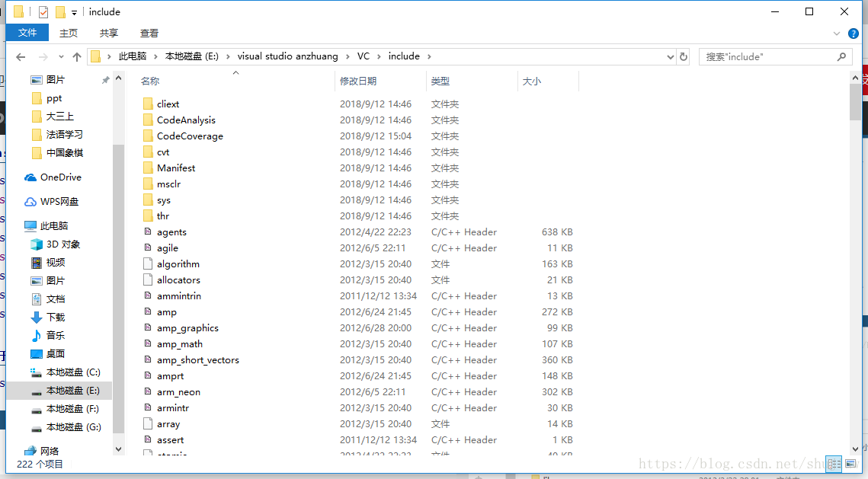The height and width of the screenshot is (479, 868).
Task: Select 本地磁盘 (C:) in navigation tree
Action: pos(72,372)
